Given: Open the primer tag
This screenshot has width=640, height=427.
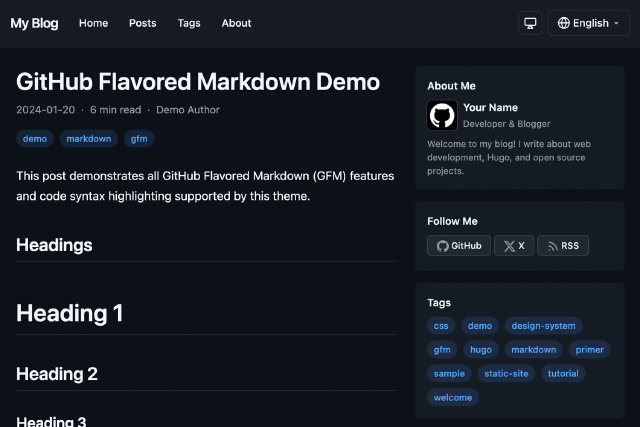Looking at the screenshot, I should (x=589, y=350).
